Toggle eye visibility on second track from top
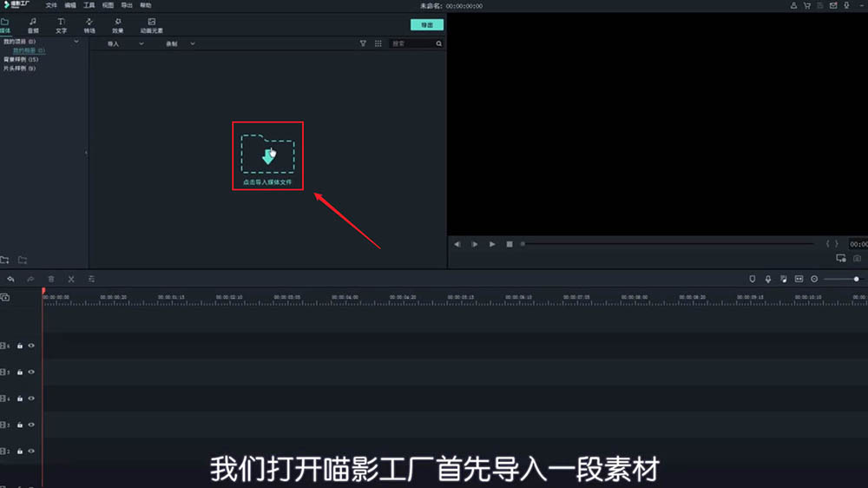This screenshot has height=488, width=868. [31, 373]
